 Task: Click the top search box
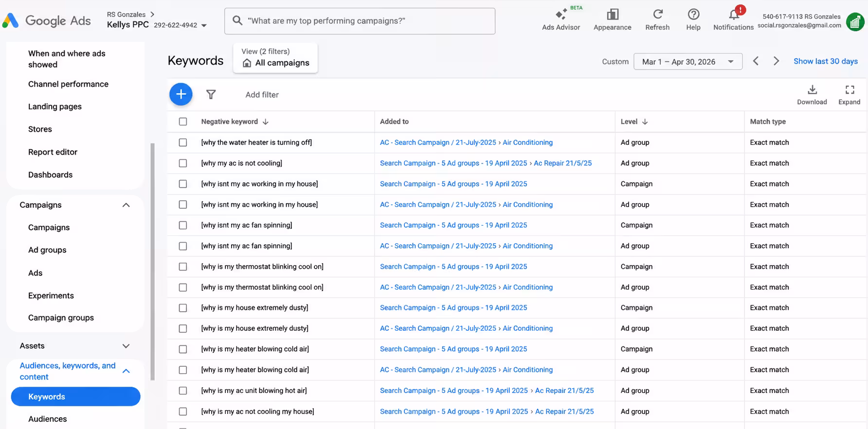click(360, 21)
